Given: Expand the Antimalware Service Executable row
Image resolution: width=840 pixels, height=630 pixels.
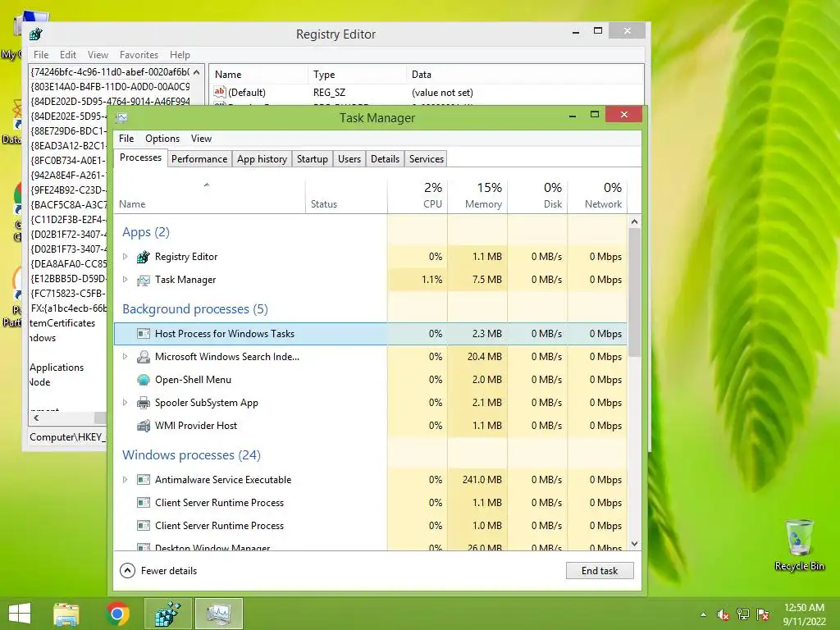Looking at the screenshot, I should (125, 480).
